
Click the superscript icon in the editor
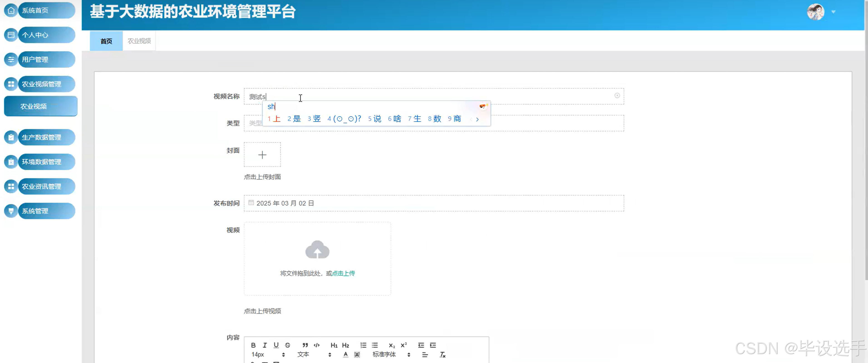click(x=403, y=345)
